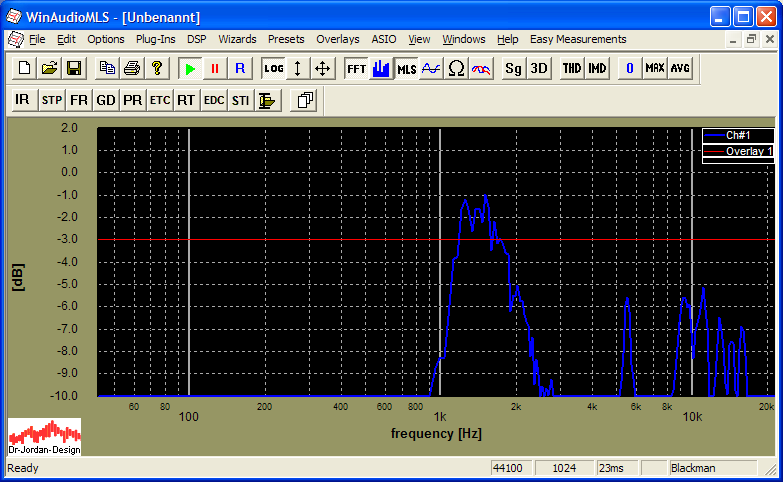The width and height of the screenshot is (783, 482).
Task: Toggle the LOG frequency axis button
Action: [274, 68]
